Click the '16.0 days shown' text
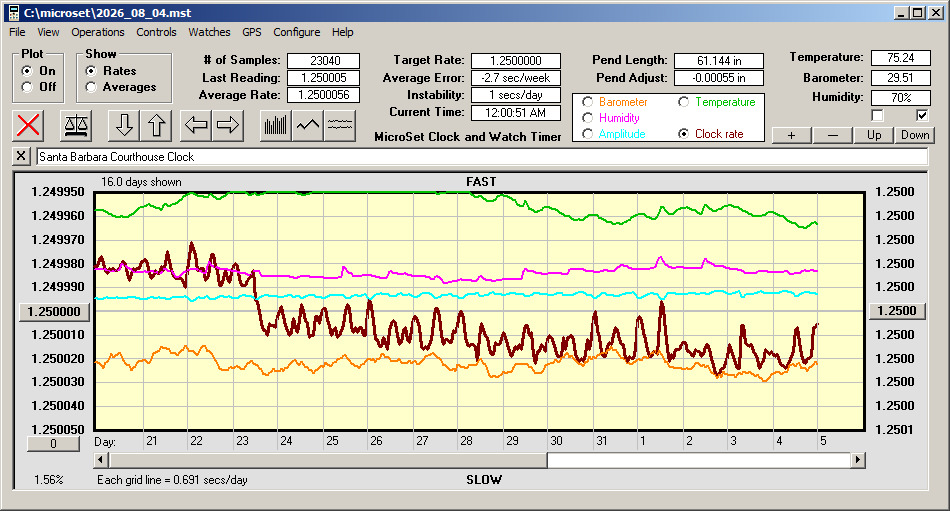Screen dimensions: 950x511 141,182
